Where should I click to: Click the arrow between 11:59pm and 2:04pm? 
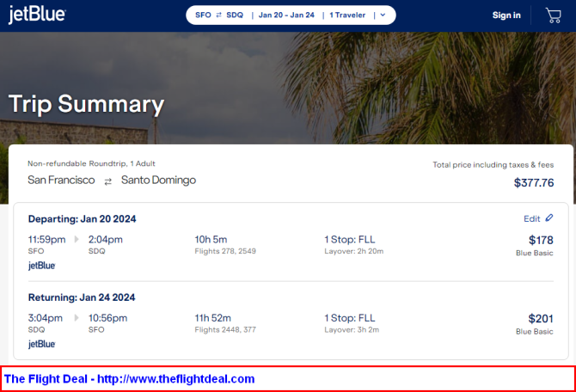[77, 240]
